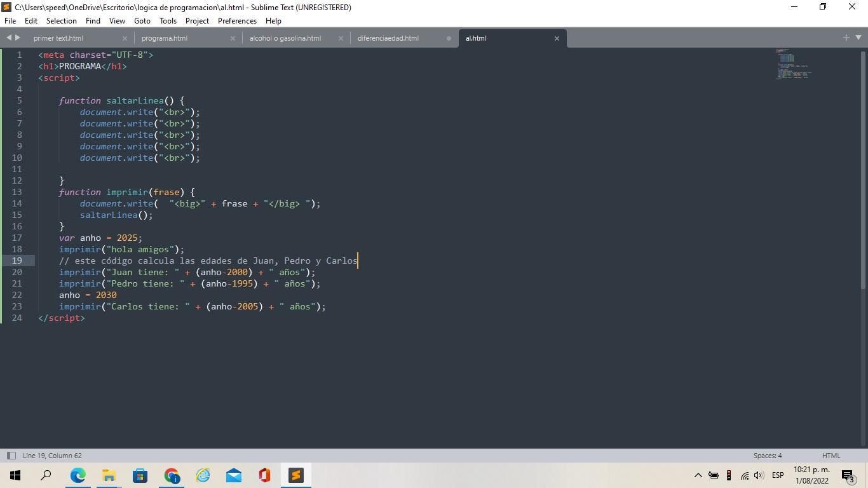Click on 'anho = 2030' line
Image resolution: width=868 pixels, height=488 pixels.
(x=88, y=295)
